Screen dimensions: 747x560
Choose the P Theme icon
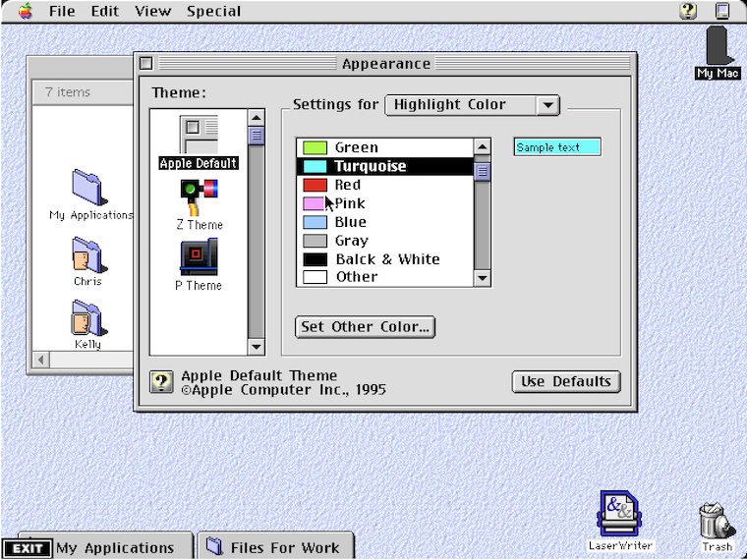tap(199, 257)
